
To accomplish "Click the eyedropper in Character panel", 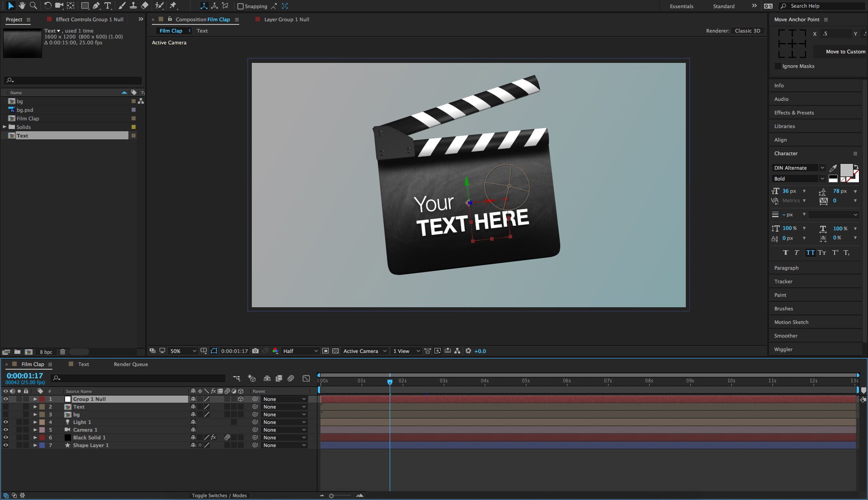I will click(833, 168).
